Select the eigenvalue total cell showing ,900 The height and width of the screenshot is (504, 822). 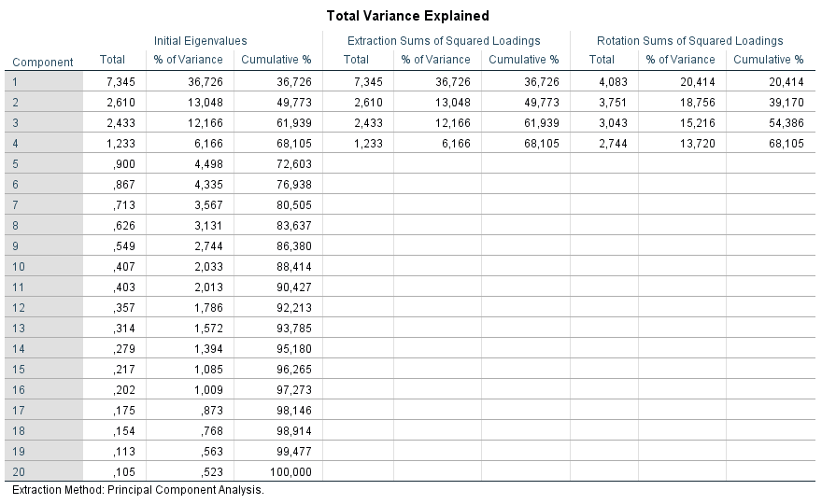pos(112,164)
